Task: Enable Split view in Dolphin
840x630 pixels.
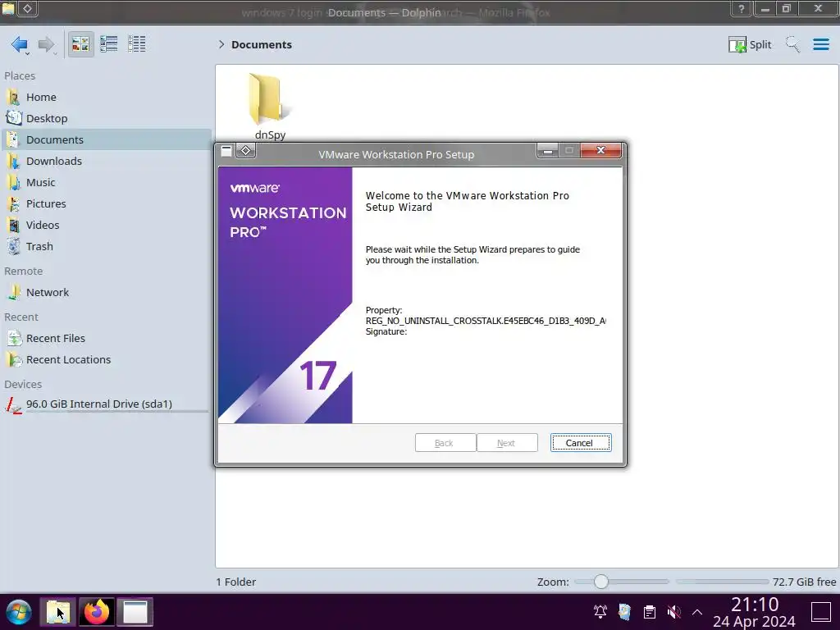Action: (x=750, y=44)
